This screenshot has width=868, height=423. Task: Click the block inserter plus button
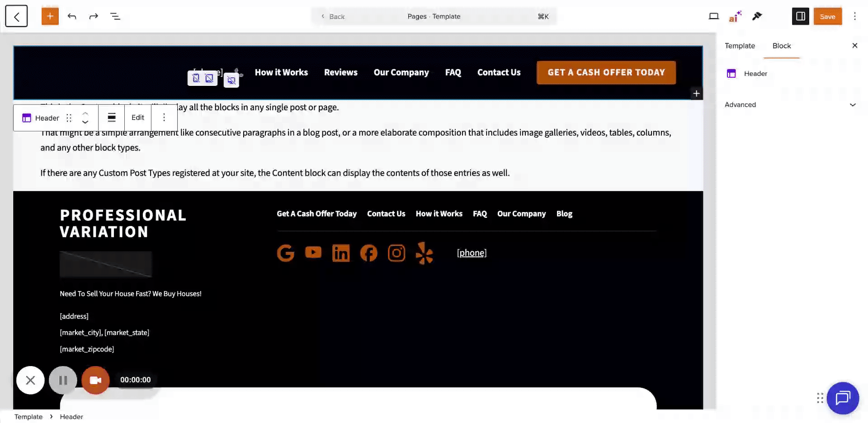pyautogui.click(x=50, y=16)
